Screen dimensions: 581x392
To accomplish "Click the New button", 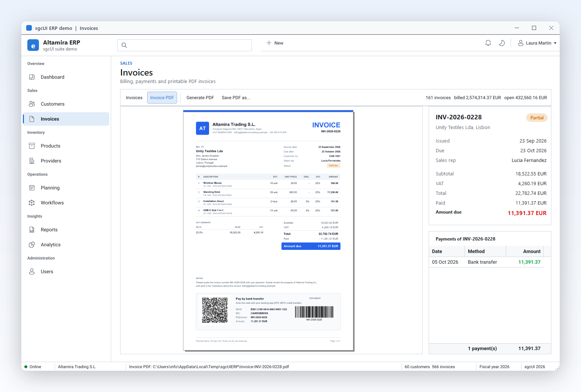I will (x=275, y=43).
